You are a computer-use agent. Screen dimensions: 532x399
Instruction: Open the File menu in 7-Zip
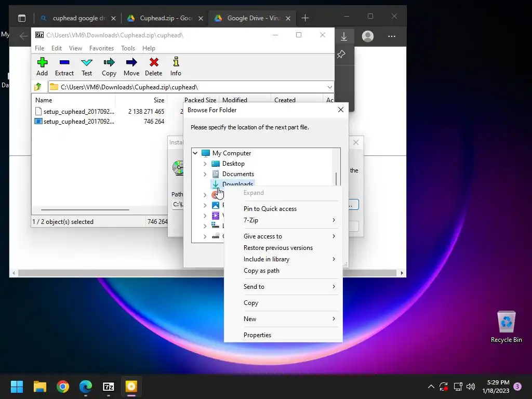[39, 48]
